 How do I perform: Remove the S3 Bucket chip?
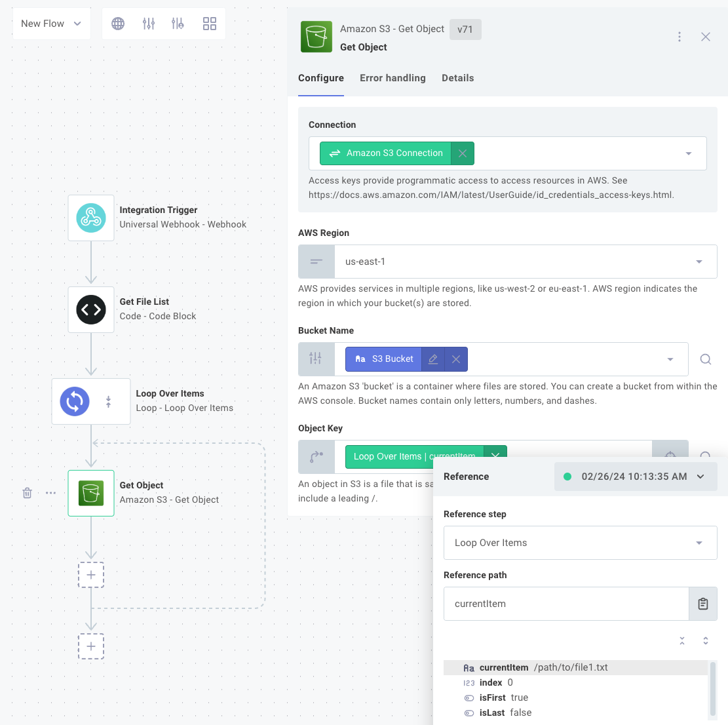point(456,359)
